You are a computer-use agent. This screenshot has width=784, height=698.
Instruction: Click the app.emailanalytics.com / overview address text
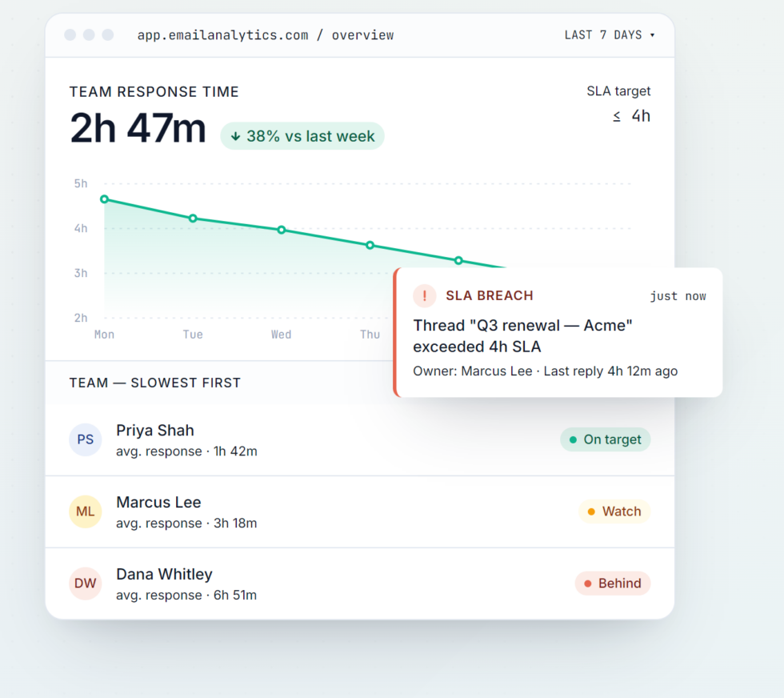(x=266, y=35)
